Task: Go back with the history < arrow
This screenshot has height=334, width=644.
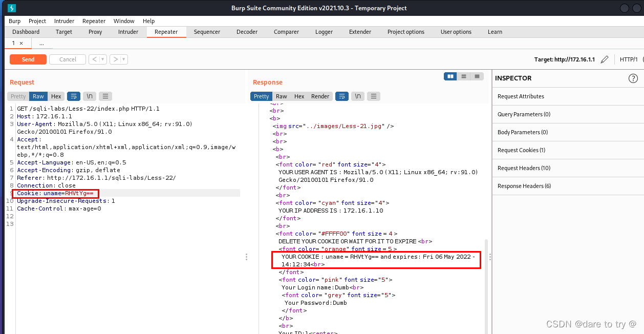Action: [94, 59]
